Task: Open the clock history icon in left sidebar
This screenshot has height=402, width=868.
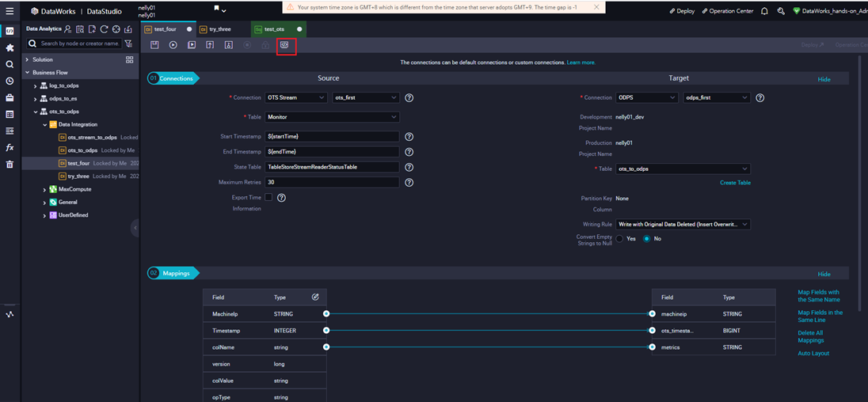Action: 10,82
